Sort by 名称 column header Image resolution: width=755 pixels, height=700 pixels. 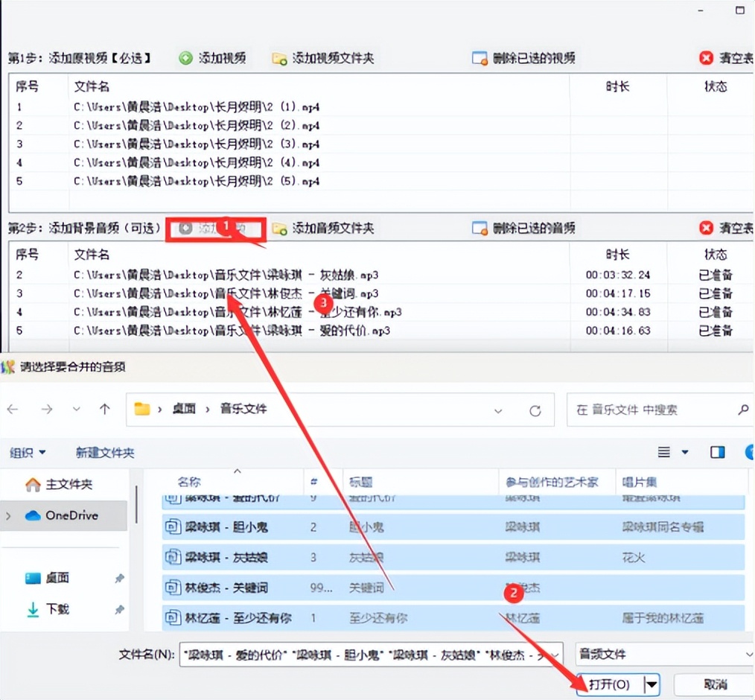coord(189,482)
